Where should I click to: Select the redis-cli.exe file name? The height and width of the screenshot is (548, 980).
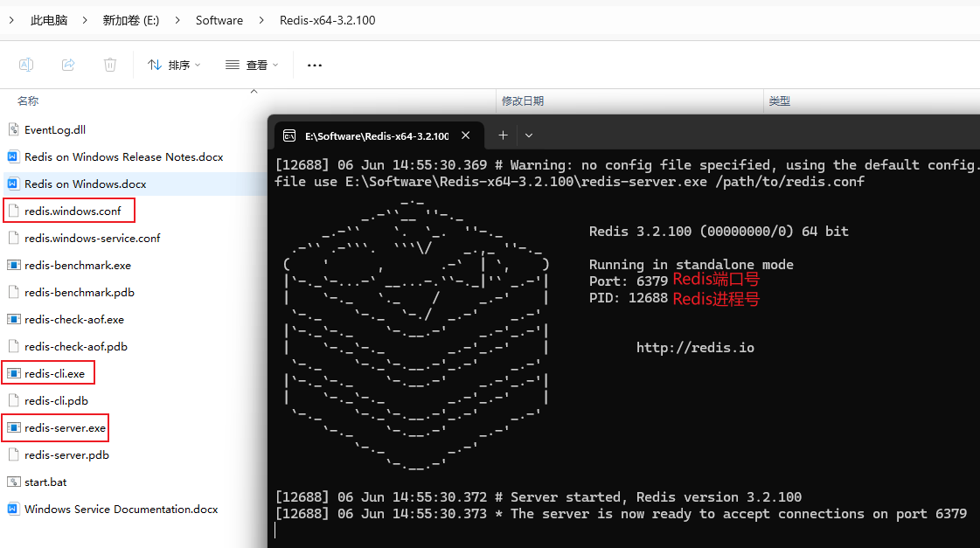54,373
